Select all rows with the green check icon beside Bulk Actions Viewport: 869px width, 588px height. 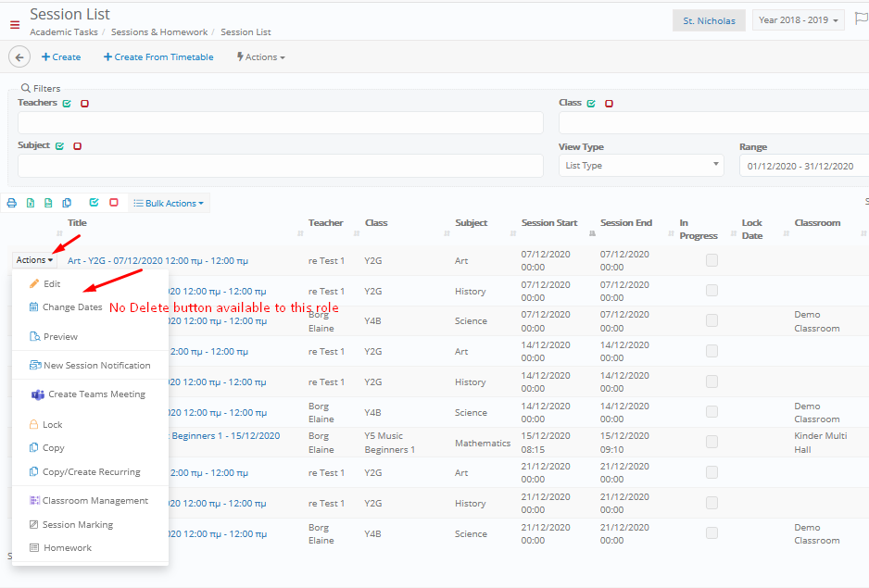point(94,202)
